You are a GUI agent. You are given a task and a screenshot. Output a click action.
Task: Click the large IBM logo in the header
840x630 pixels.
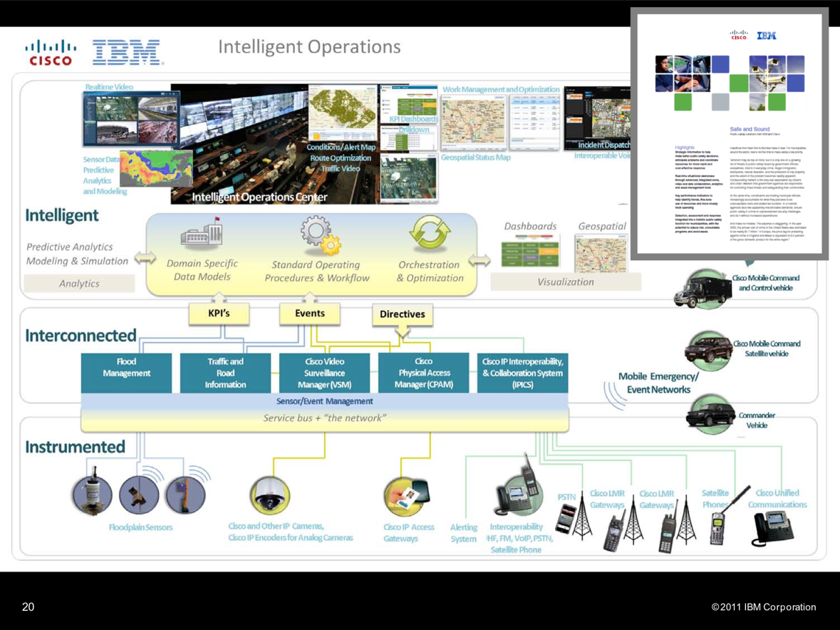[126, 53]
